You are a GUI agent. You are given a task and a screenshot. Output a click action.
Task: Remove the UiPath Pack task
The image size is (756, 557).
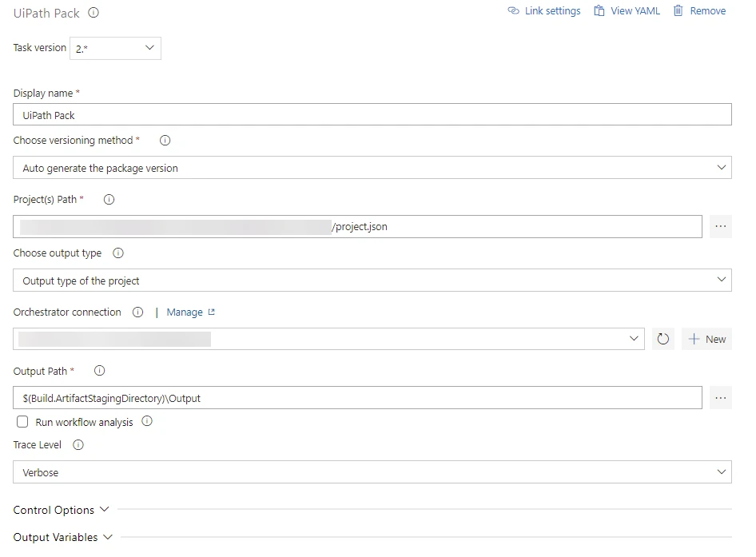(699, 11)
